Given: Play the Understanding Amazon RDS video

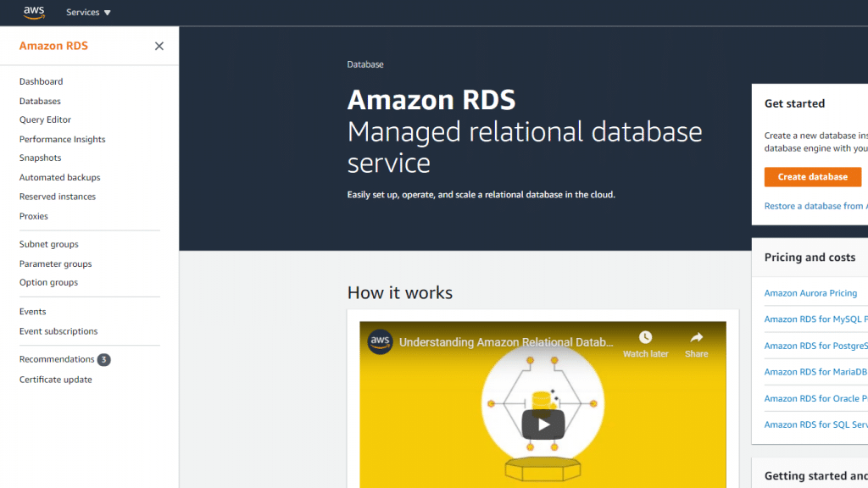Looking at the screenshot, I should tap(542, 424).
